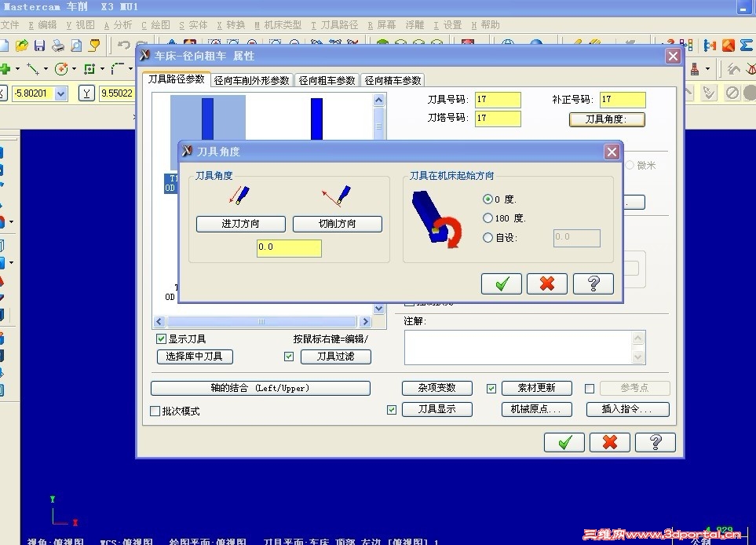Viewport: 756px width, 545px height.
Task: Toggle the 批次模式 checkbox
Action: pos(155,411)
